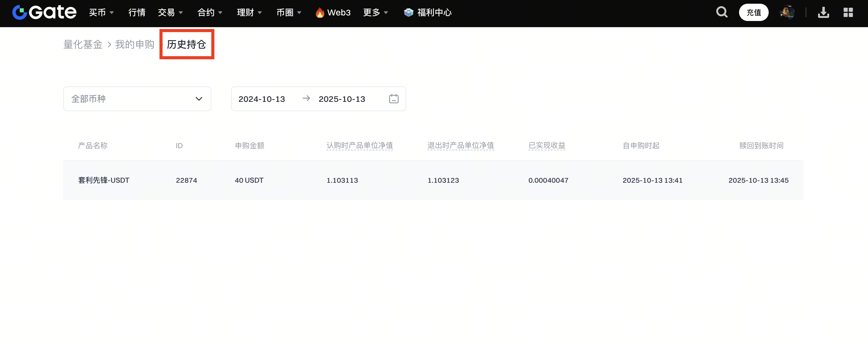
Task: Open the 合约 navigation menu
Action: tap(209, 12)
